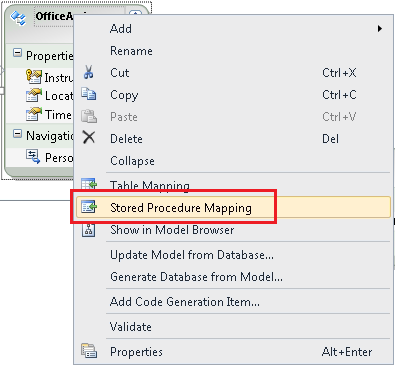Click the Show in Model Browser icon
The width and height of the screenshot is (395, 366).
[x=89, y=230]
